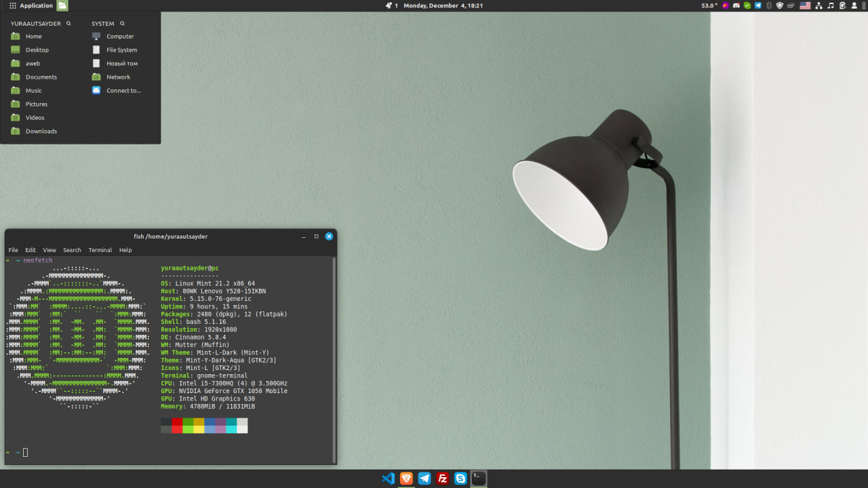Open 'Connect to...' in the SYSTEM list
868x488 pixels.
123,91
